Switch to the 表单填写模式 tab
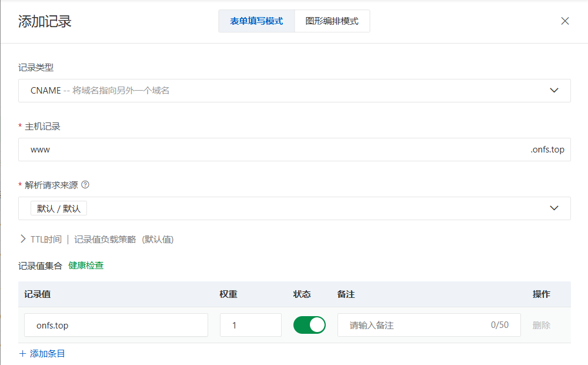This screenshot has width=588, height=365. [x=256, y=21]
